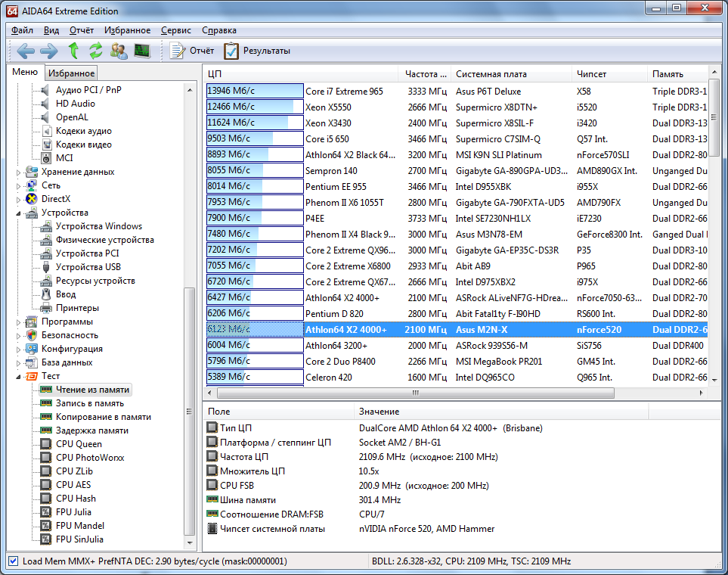Screen dimensions: 728x575
Task: Go forward with the blue right arrow
Action: [x=48, y=51]
